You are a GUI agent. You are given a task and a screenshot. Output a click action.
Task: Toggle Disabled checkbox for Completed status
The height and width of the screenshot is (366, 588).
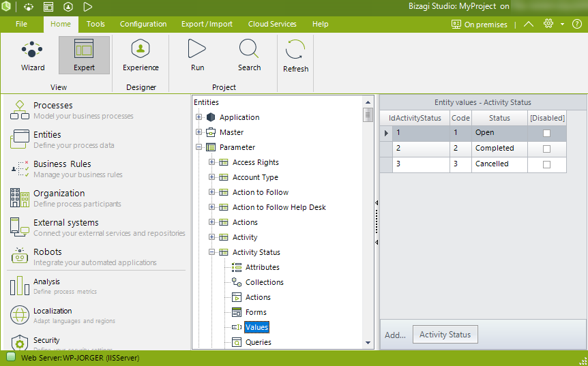(x=547, y=149)
